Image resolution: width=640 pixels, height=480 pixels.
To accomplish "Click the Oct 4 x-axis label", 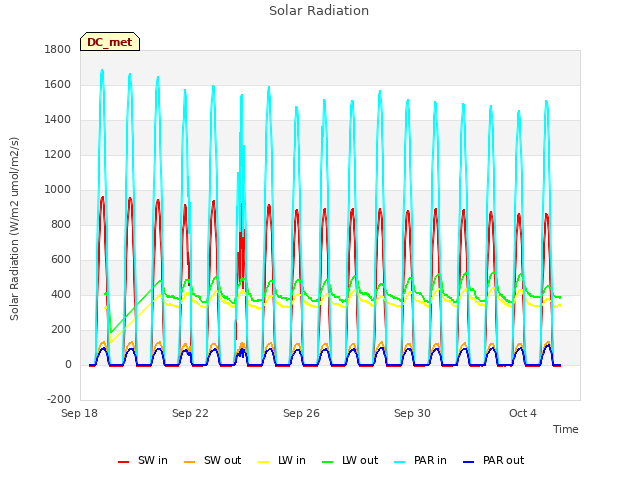I will (523, 413).
